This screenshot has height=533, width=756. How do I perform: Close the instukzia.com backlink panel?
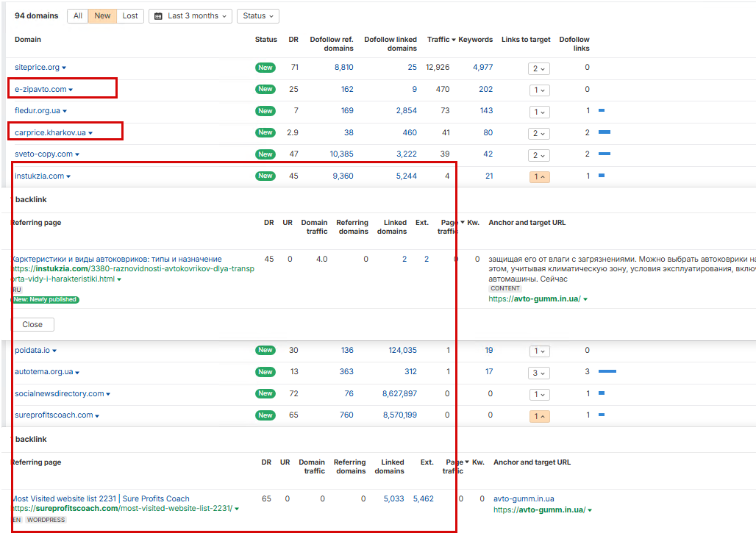(x=32, y=325)
